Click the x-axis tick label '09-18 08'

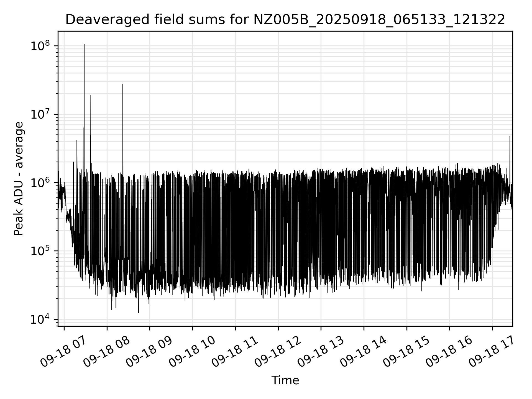click(x=106, y=351)
